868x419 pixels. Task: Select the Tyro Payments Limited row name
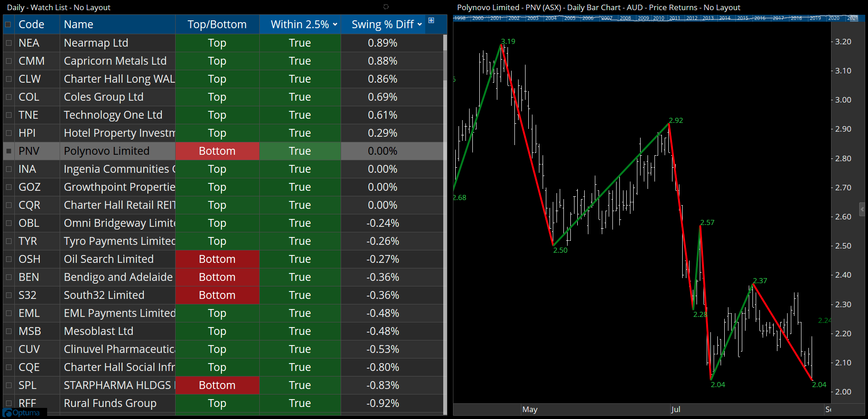(117, 241)
